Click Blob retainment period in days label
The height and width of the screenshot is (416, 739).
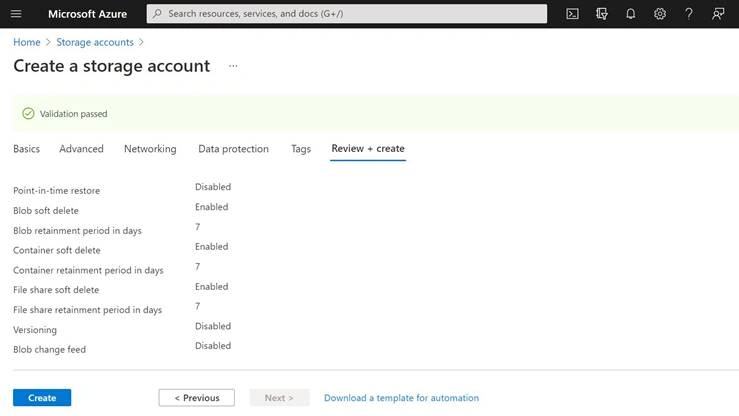[77, 231]
